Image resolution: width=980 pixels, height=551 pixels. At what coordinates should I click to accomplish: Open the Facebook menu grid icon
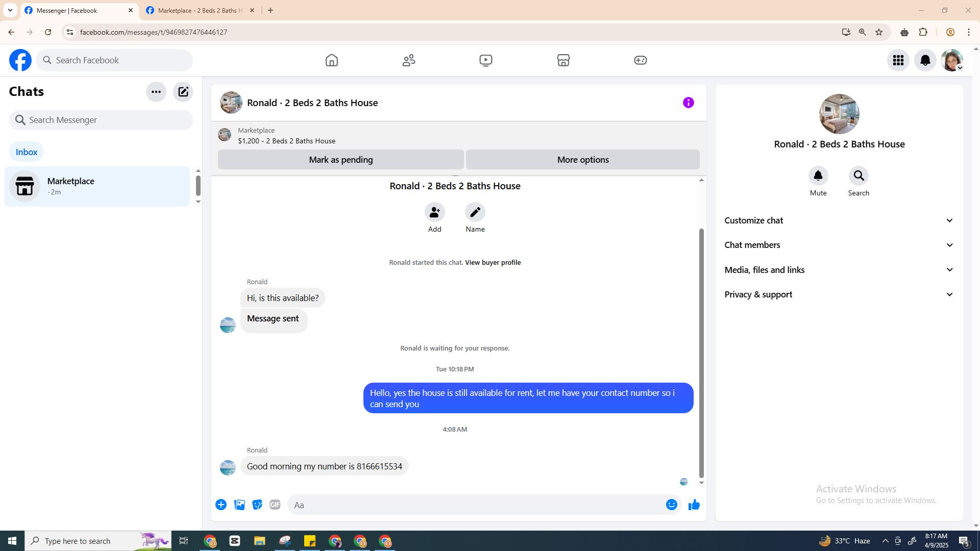tap(898, 60)
